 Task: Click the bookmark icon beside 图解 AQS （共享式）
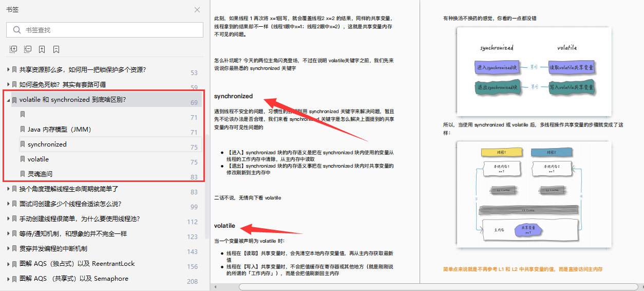14,279
